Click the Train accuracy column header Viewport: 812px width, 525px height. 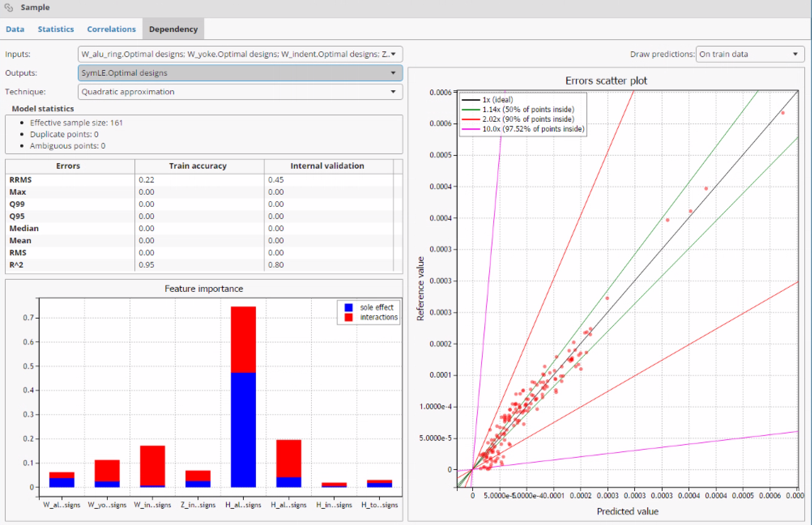(198, 166)
